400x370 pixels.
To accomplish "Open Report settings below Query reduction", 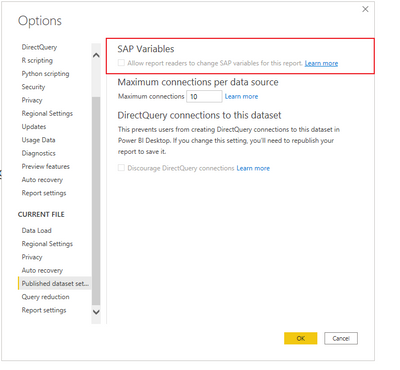I will point(44,310).
